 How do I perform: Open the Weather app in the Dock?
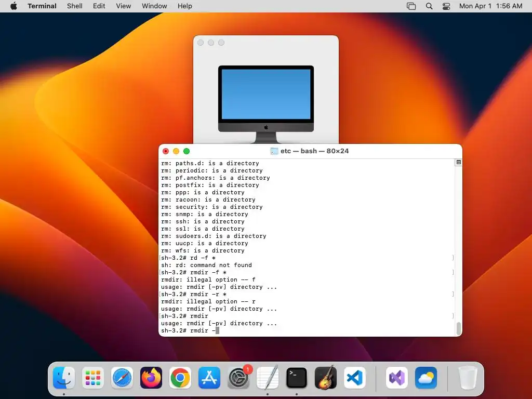point(426,378)
